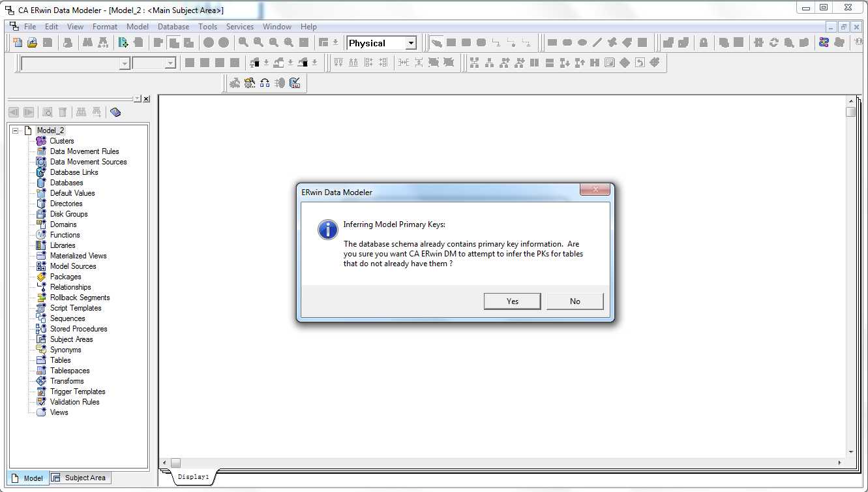Close the Model Explorer pane
This screenshot has height=492, width=868.
pyautogui.click(x=146, y=99)
